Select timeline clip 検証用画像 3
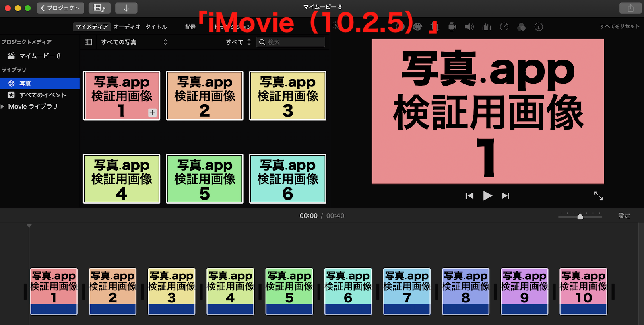 click(171, 292)
